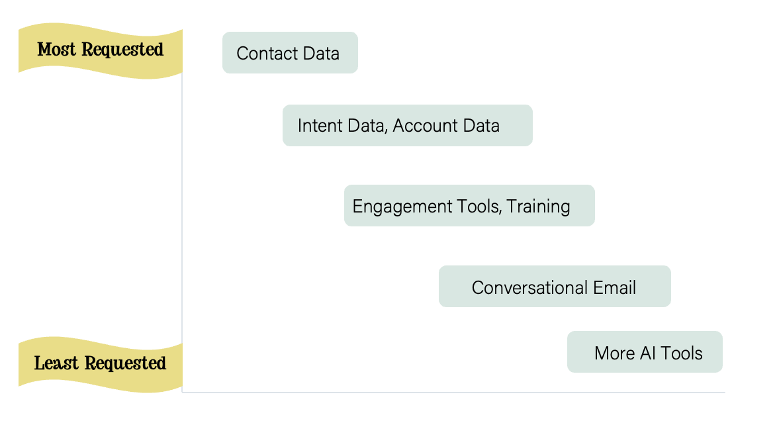Click the Most Requested yellow banner

(x=100, y=51)
